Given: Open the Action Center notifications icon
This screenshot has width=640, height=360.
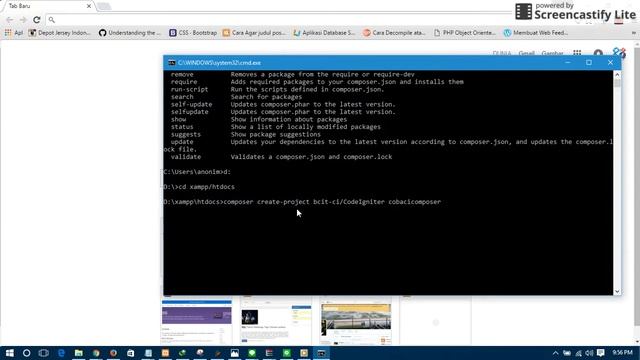Looking at the screenshot, I should 600,353.
